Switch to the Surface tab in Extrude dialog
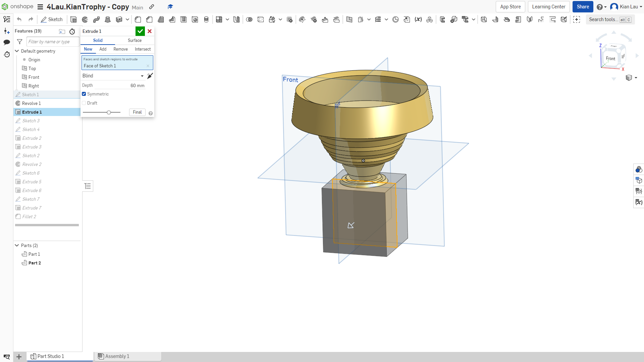Screen dimensions: 644x362 [135, 40]
